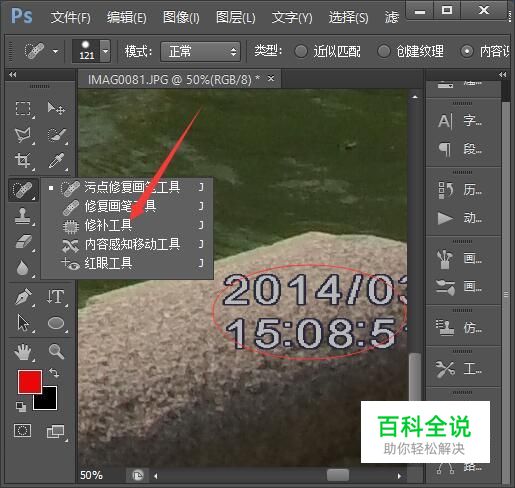Change the screen mode

pyautogui.click(x=55, y=431)
